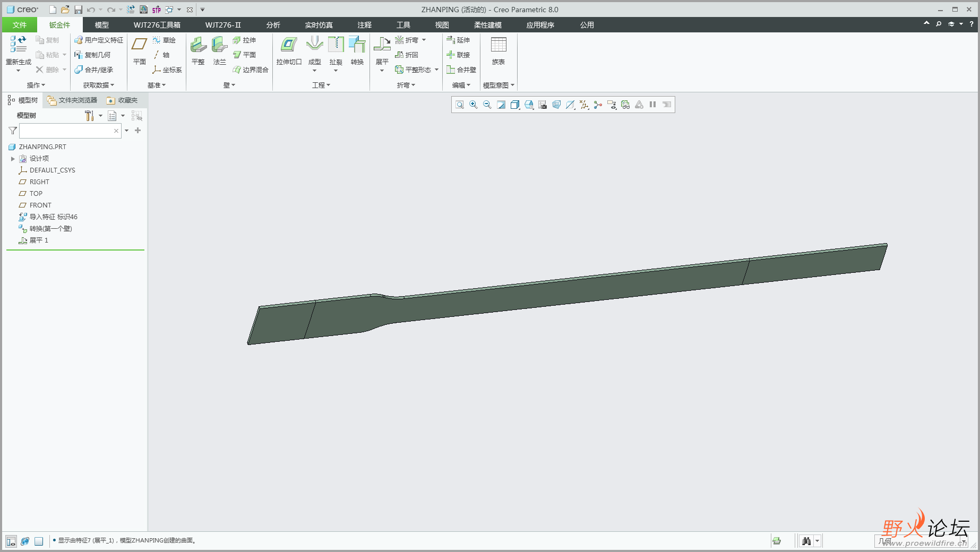The height and width of the screenshot is (552, 980).
Task: Click the STP export icon
Action: coord(157,10)
